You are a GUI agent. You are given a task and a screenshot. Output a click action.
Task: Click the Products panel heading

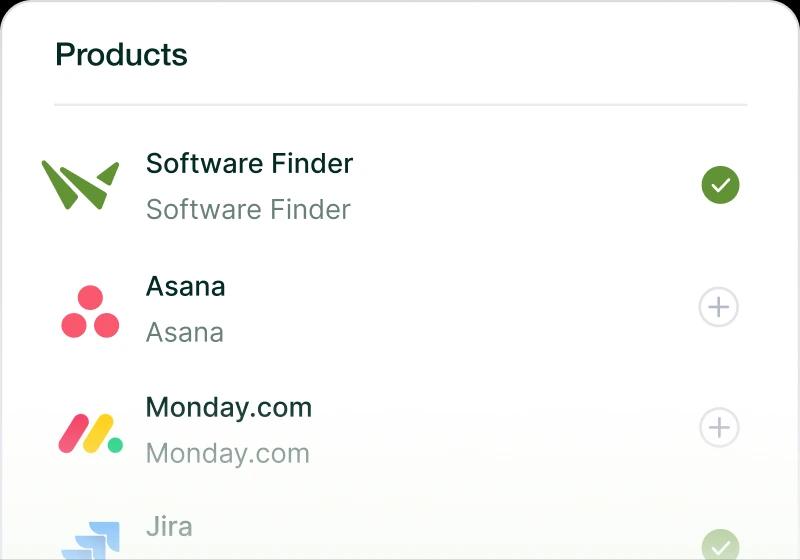coord(121,55)
